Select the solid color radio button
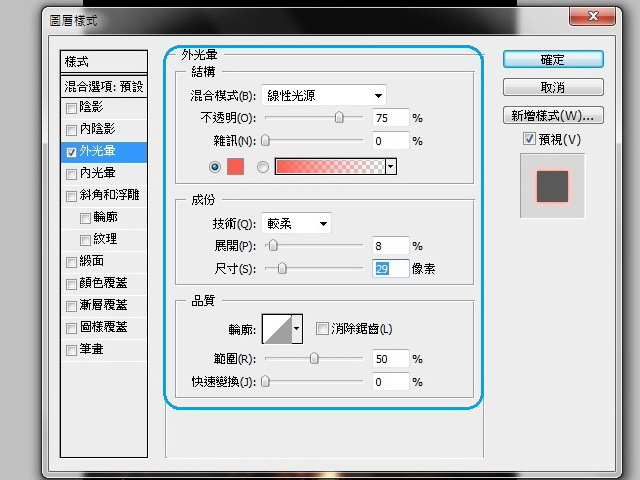 215,167
